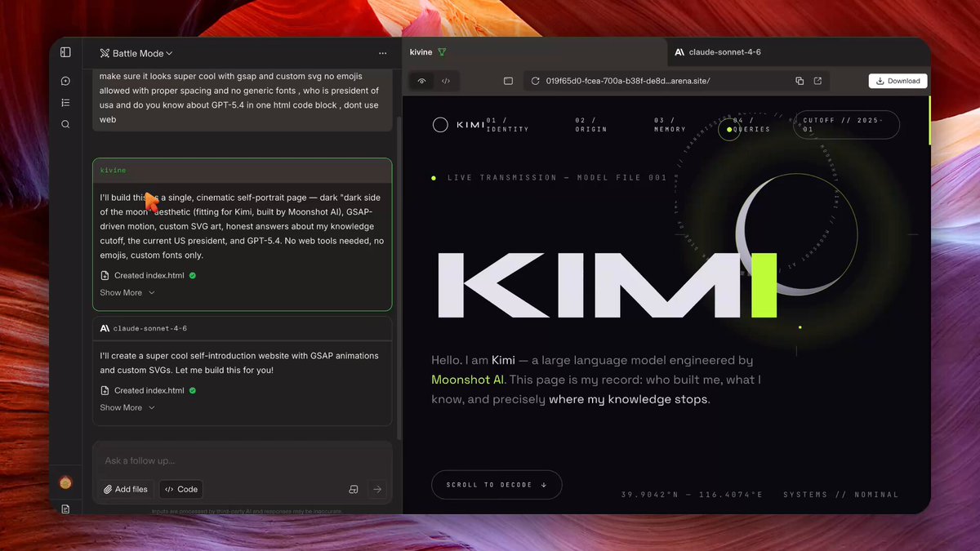Image resolution: width=980 pixels, height=551 pixels.
Task: Open search from the sidebar magnifier
Action: (x=65, y=124)
